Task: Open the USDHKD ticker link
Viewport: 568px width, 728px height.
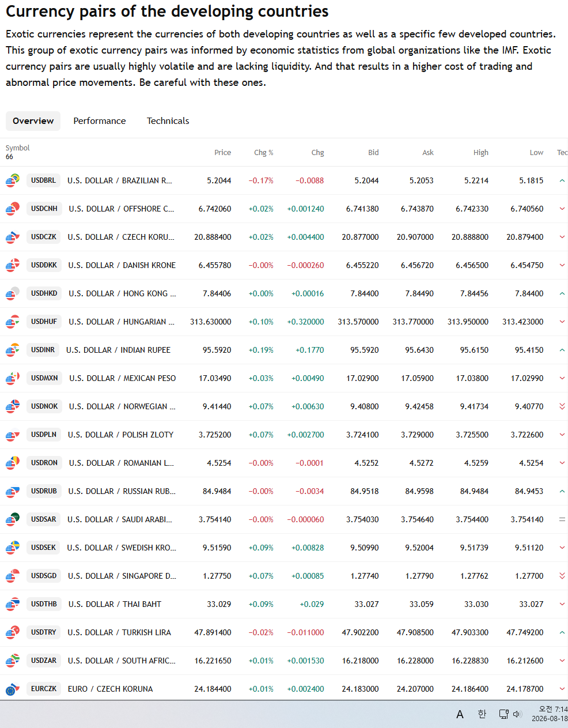Action: [x=44, y=293]
